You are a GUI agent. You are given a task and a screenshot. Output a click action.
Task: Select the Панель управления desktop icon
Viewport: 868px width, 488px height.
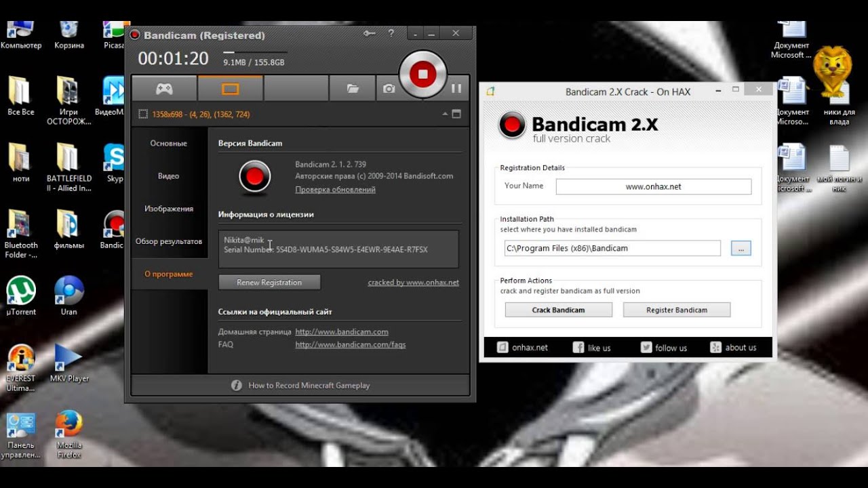point(20,435)
